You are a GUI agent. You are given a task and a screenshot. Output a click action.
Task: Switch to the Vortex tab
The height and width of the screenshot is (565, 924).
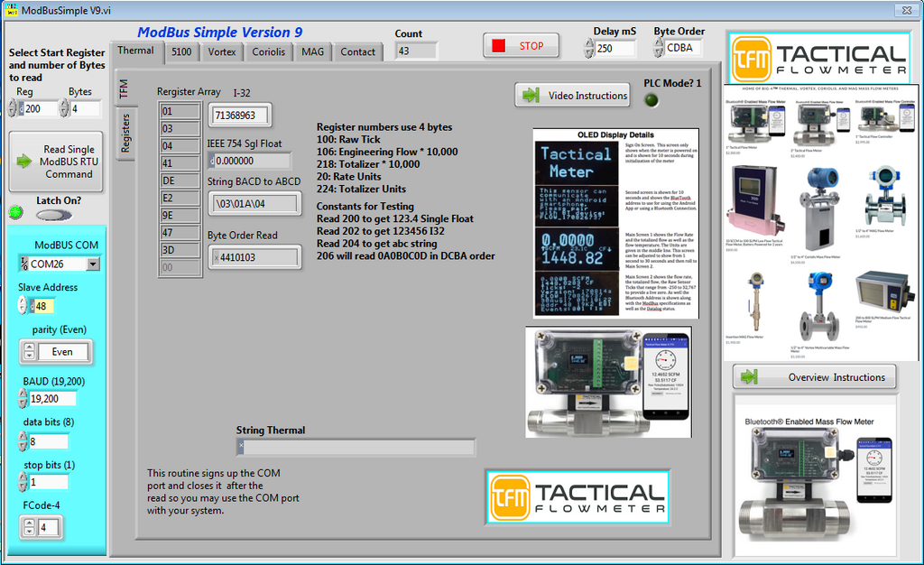(x=222, y=52)
